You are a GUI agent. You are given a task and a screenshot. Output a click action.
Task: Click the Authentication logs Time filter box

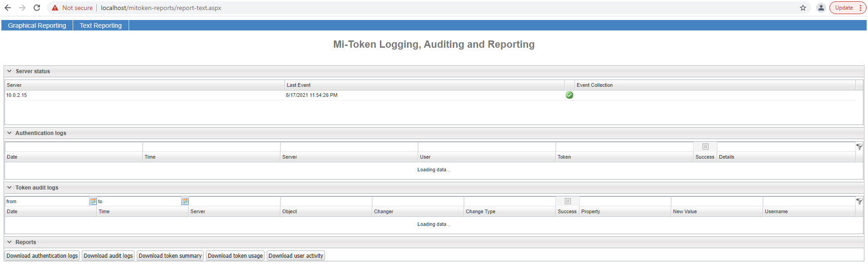coord(211,147)
